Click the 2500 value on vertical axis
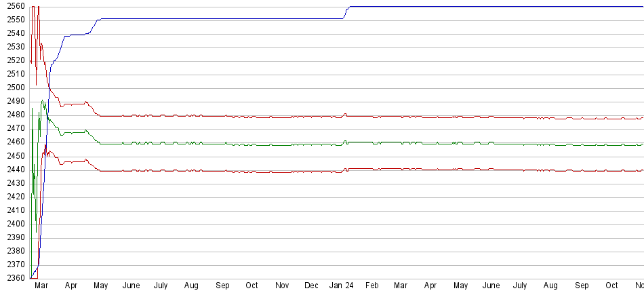This screenshot has height=295, width=644. (x=13, y=87)
